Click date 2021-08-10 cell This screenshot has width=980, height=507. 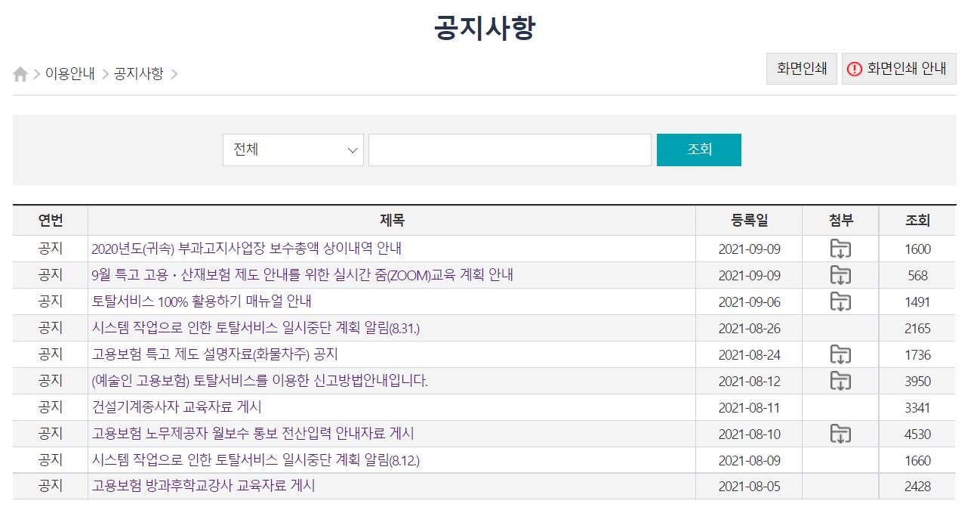point(749,434)
